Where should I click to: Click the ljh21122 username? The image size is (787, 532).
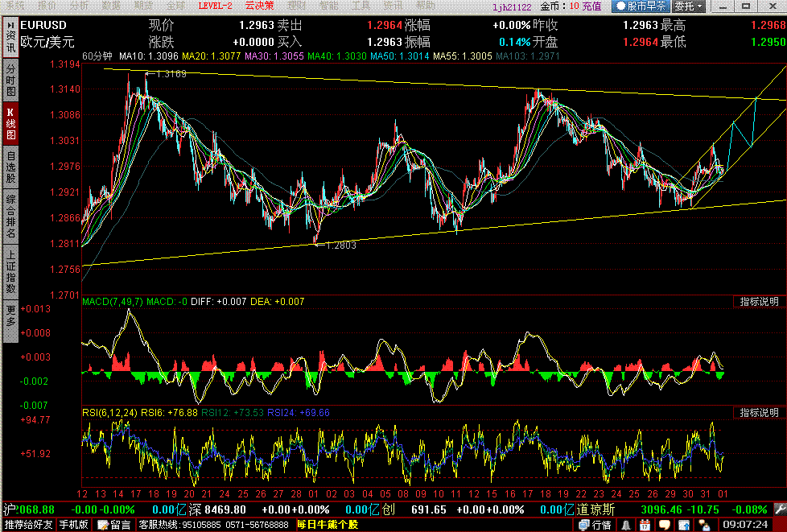coord(511,6)
